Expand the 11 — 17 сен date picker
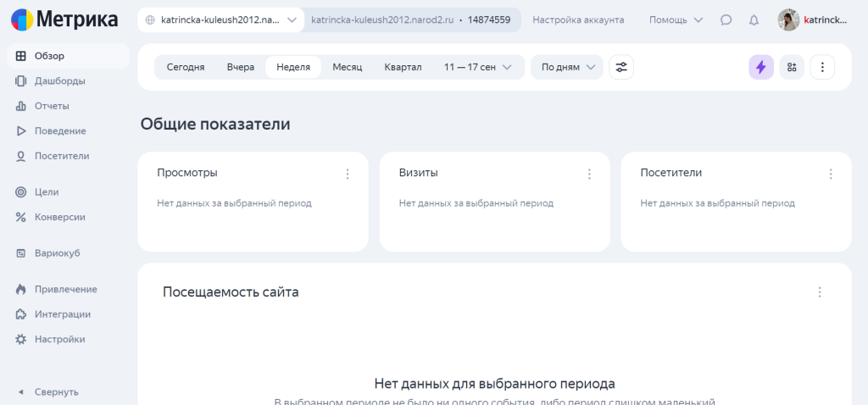Viewport: 868px width, 405px height. click(x=478, y=68)
